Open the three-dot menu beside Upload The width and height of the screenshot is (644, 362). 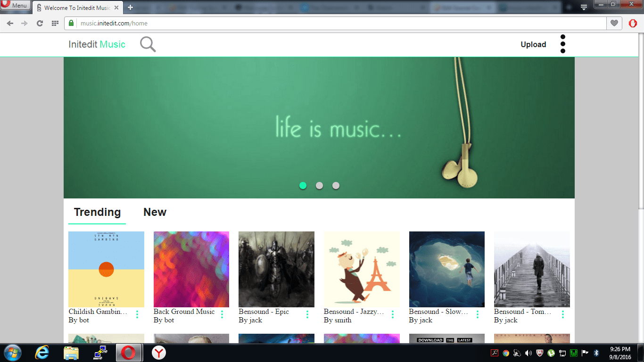coord(563,44)
